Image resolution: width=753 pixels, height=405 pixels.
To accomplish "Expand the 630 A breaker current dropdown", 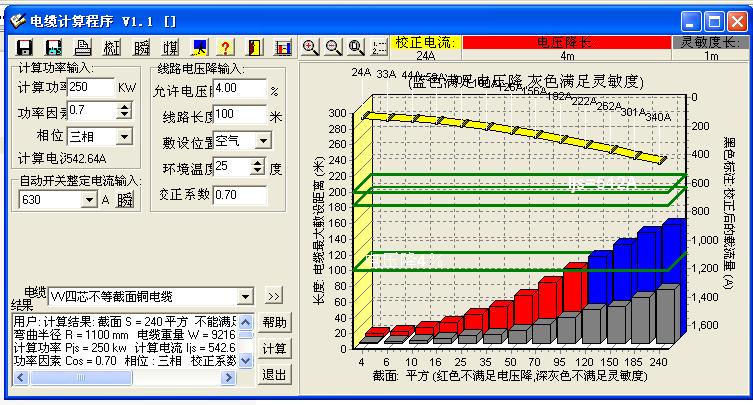I will click(x=90, y=200).
